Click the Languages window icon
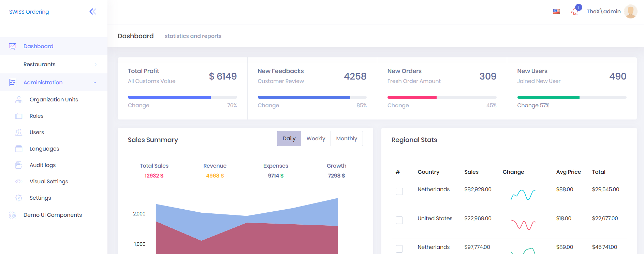644x254 pixels. click(x=19, y=149)
